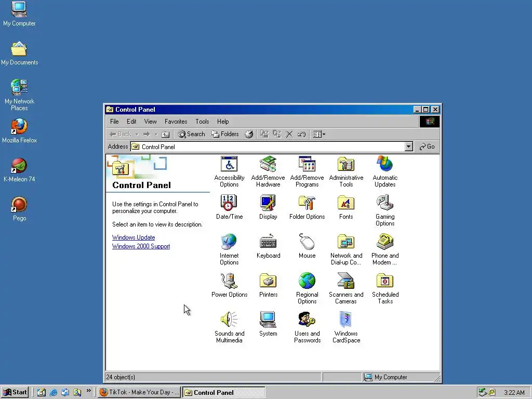This screenshot has height=399, width=532.
Task: Select the Fonts folder icon
Action: click(346, 207)
